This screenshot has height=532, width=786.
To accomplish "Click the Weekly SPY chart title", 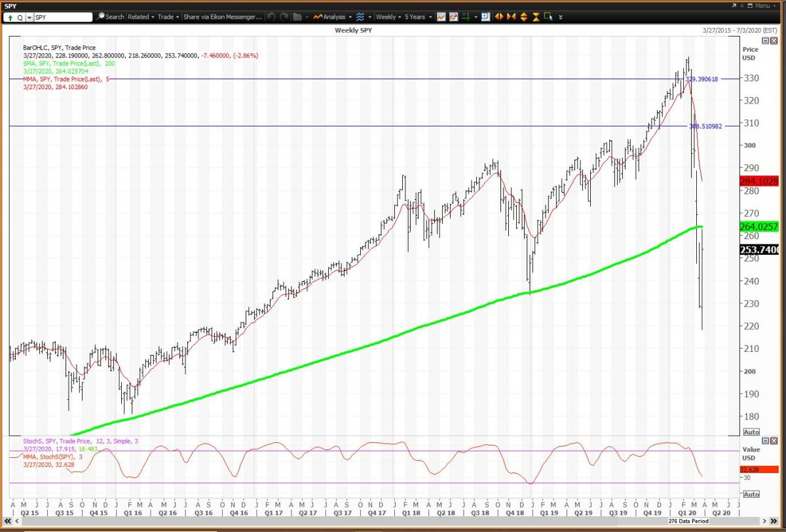I will point(354,30).
